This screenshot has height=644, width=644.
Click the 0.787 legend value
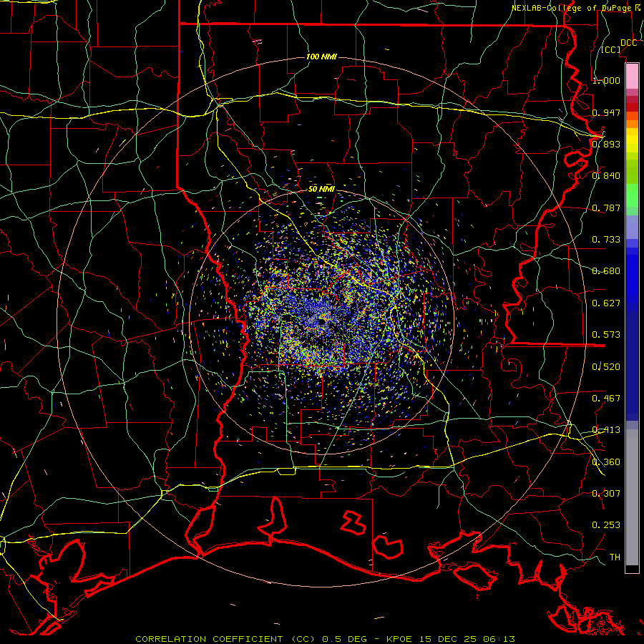(606, 208)
